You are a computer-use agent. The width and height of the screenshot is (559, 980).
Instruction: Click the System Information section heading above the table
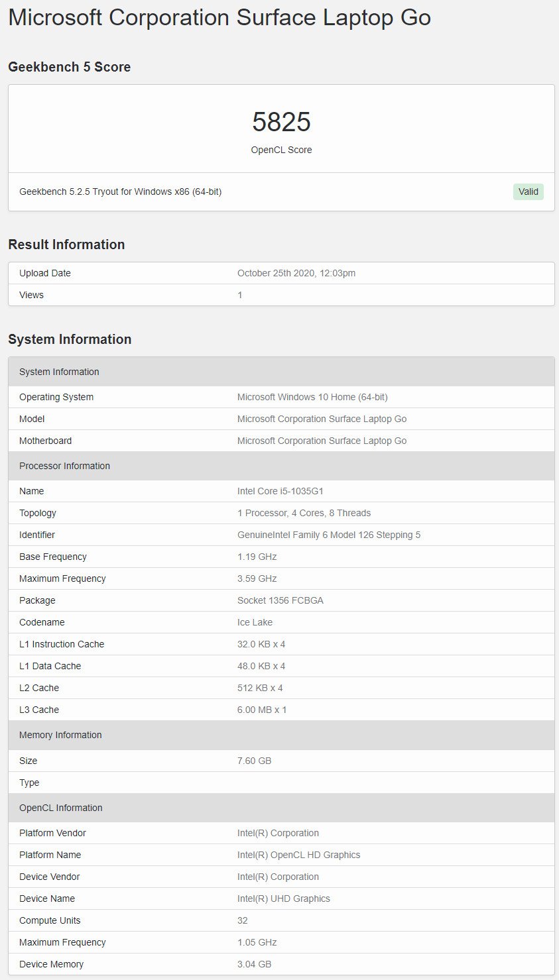click(70, 339)
